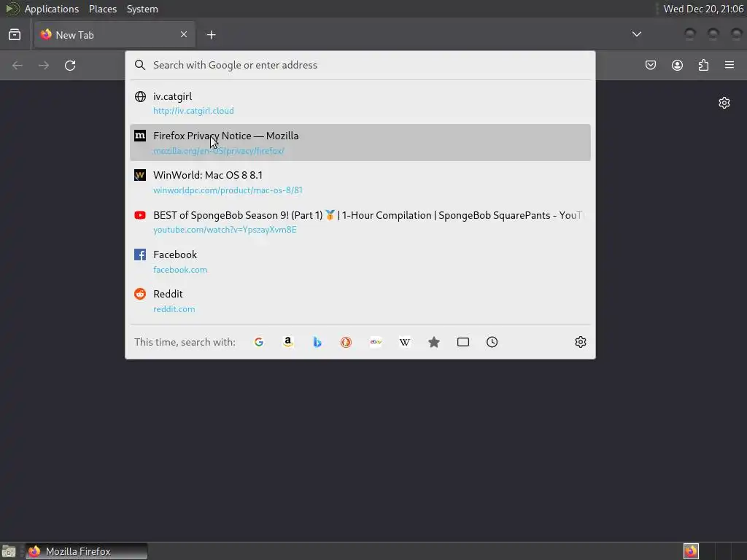List all tabs chevron dropdown

pyautogui.click(x=636, y=34)
